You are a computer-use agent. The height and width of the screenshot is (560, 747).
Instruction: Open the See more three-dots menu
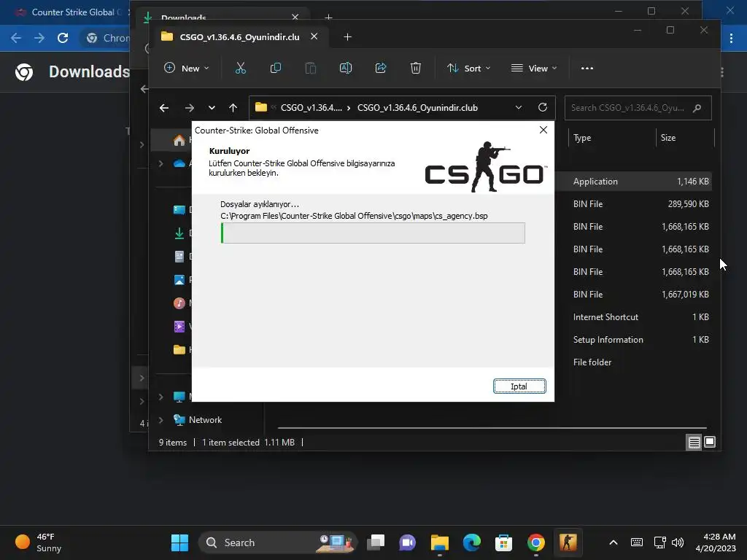(x=587, y=68)
